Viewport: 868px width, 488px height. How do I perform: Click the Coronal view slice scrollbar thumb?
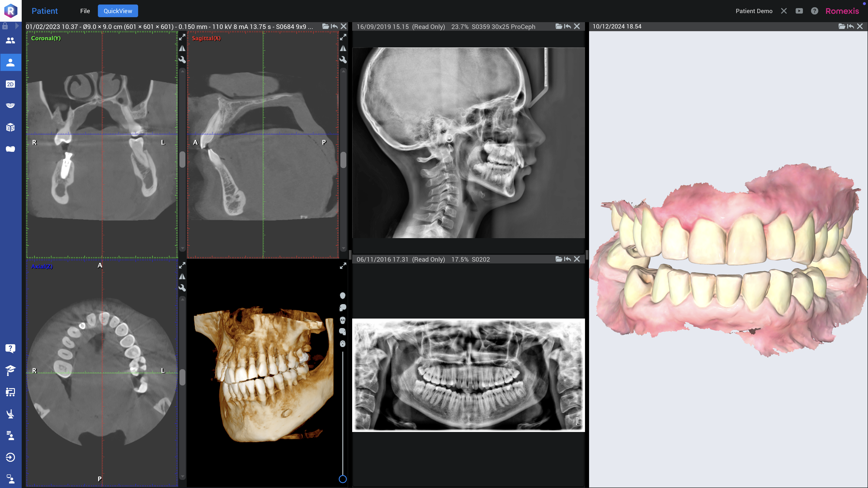(x=182, y=159)
